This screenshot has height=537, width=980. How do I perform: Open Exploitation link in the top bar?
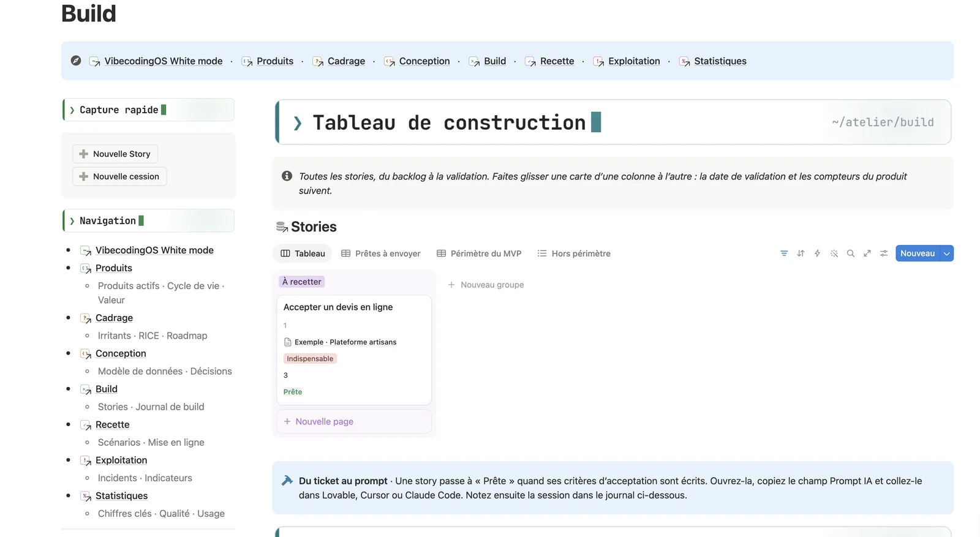634,61
